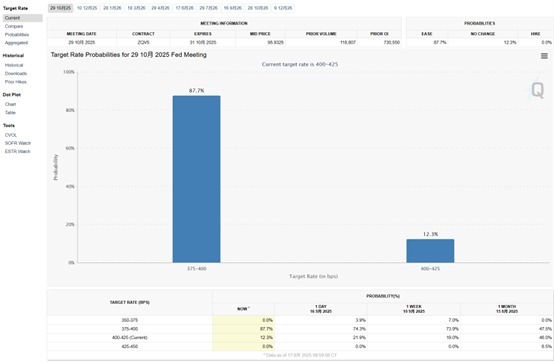
Task: Open Probabilities in the sidebar
Action: click(x=17, y=35)
